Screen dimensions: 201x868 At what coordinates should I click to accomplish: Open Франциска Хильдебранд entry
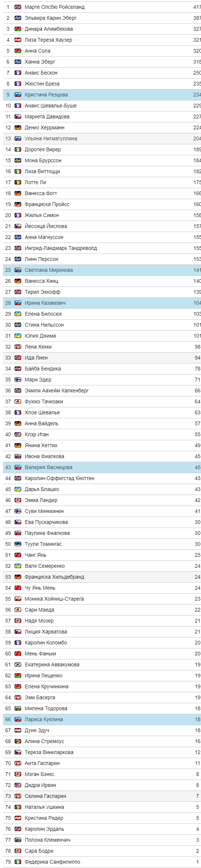(x=54, y=577)
